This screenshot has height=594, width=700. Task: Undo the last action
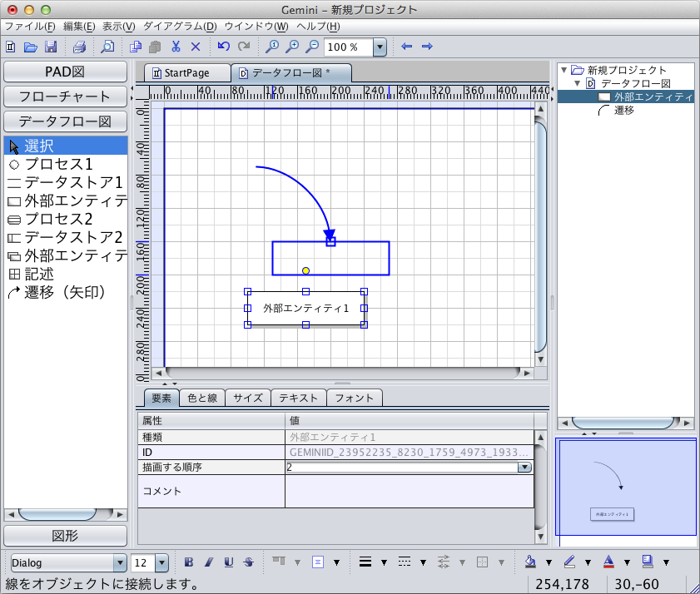(x=224, y=46)
